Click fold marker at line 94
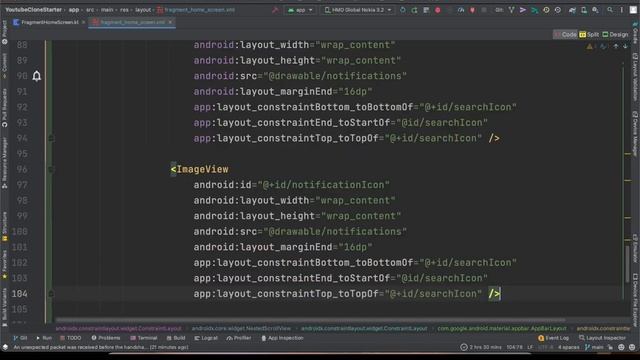 pos(51,138)
